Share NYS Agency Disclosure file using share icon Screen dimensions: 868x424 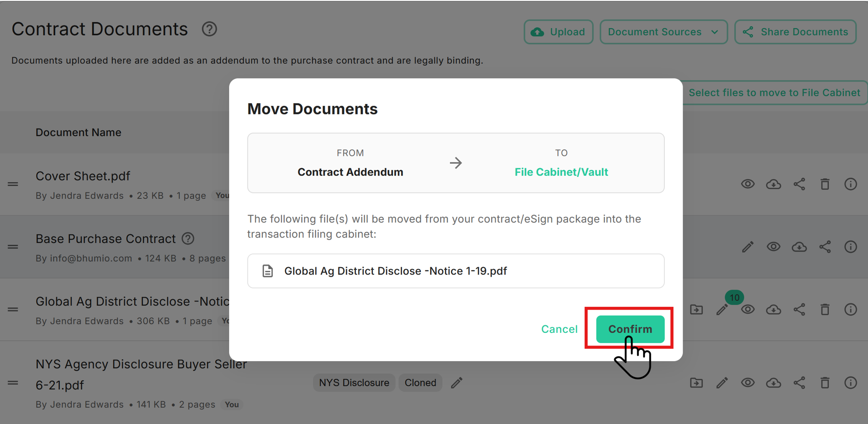(x=799, y=383)
